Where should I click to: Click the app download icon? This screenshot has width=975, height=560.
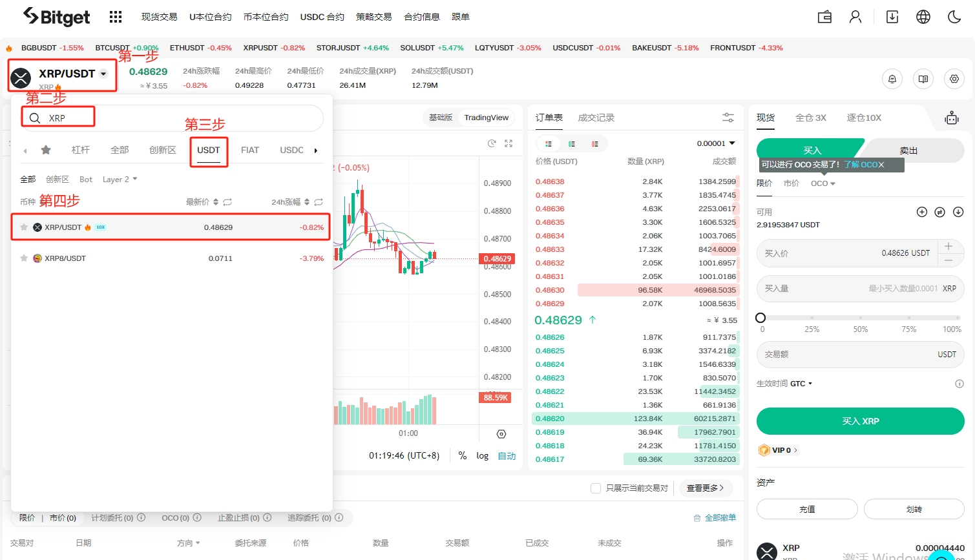point(892,17)
